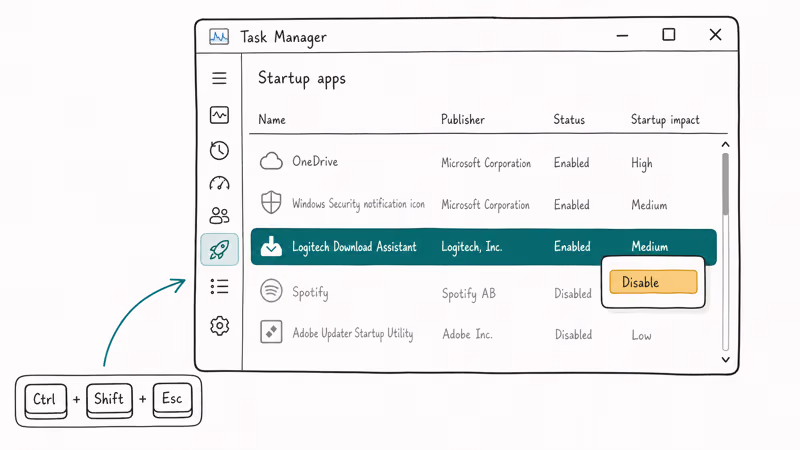Click the Logitech download icon
The width and height of the screenshot is (800, 450).
coord(271,246)
